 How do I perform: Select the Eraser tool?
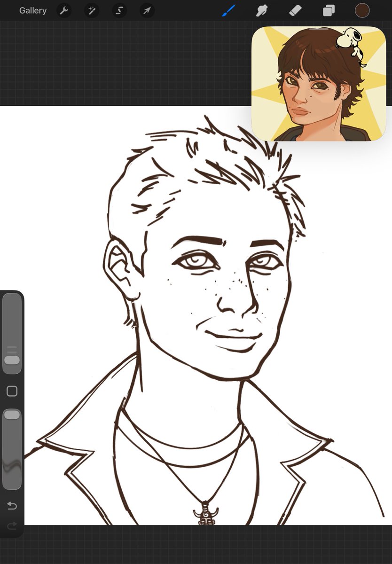295,10
